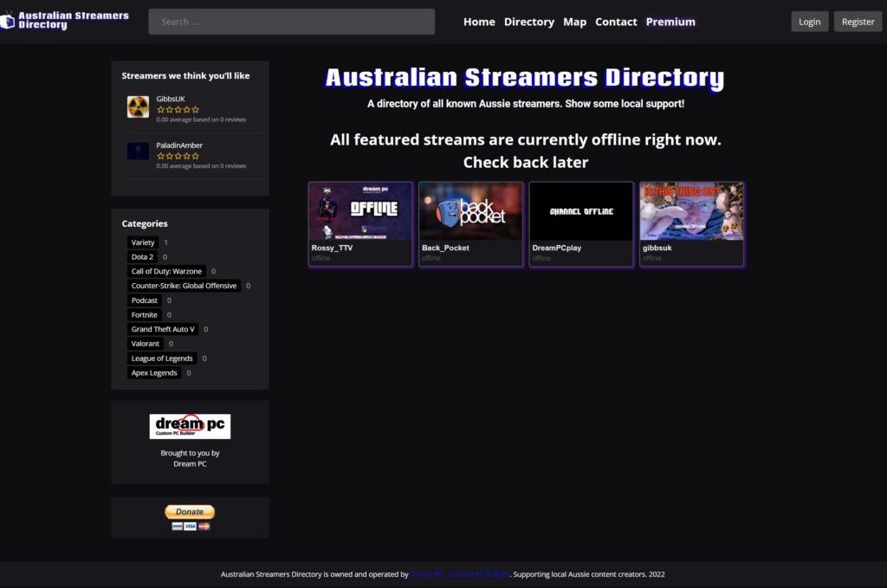Open the Directory menu item
This screenshot has height=588, width=887.
pos(528,22)
